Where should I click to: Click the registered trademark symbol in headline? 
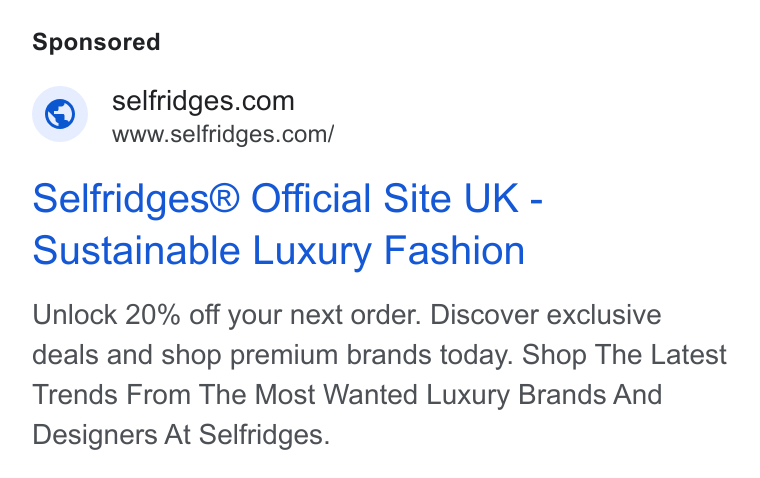click(x=224, y=197)
